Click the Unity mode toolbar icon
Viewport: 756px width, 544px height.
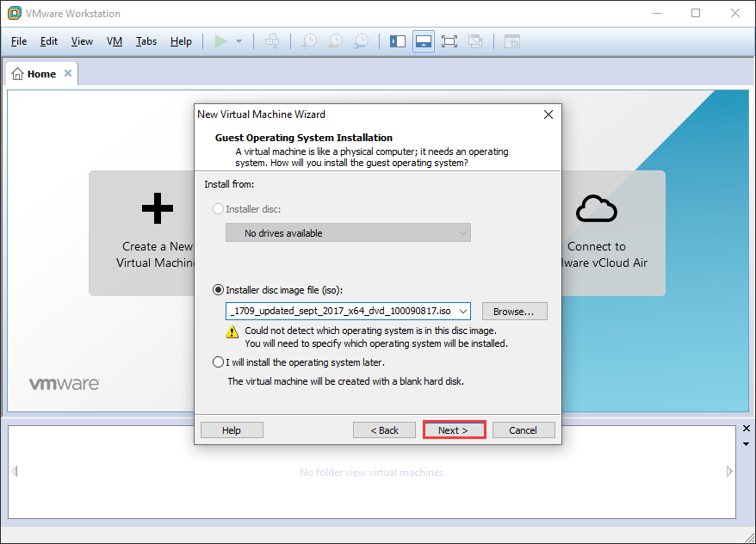pyautogui.click(x=475, y=41)
